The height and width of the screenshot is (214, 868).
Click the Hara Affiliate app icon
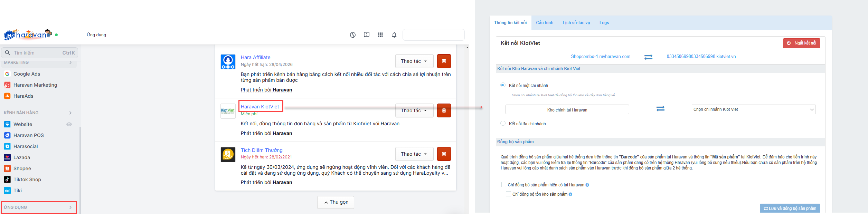point(228,62)
